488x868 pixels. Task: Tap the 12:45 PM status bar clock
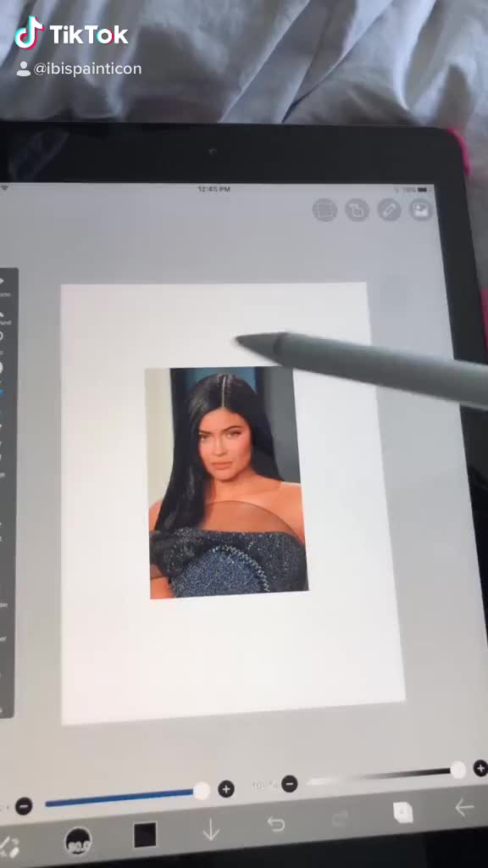tap(214, 189)
